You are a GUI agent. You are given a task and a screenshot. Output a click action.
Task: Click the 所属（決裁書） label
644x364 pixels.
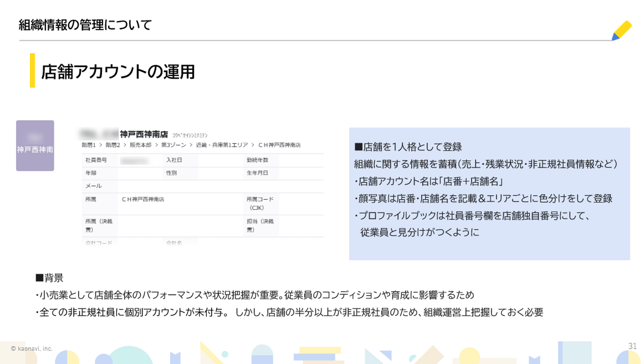coord(99,225)
